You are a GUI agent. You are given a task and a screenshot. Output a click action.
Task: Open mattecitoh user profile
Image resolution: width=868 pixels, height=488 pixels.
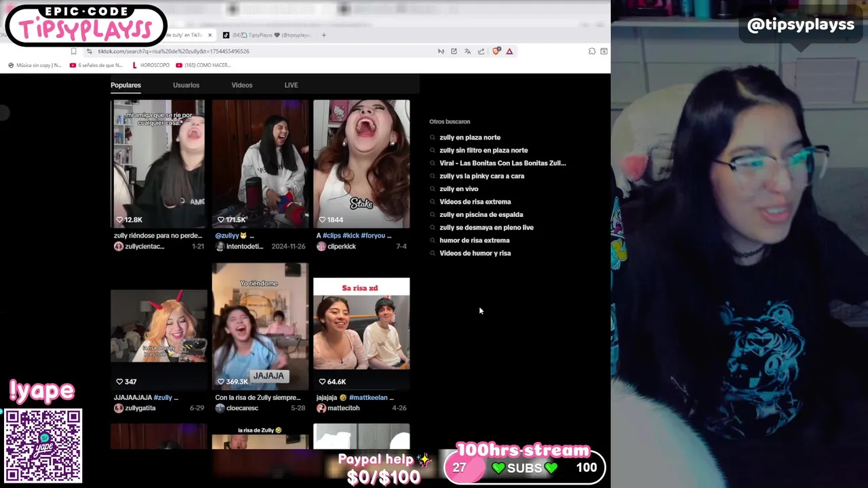point(344,408)
